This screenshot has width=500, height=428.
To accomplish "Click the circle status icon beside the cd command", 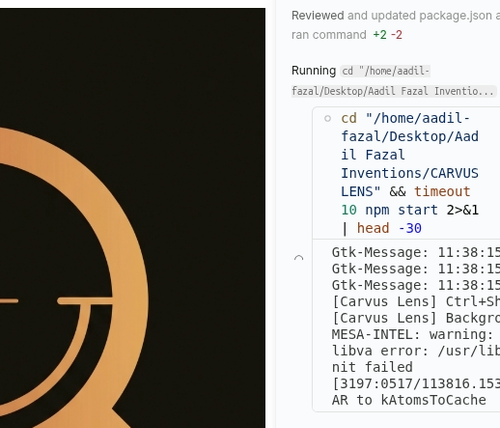I will [x=328, y=118].
